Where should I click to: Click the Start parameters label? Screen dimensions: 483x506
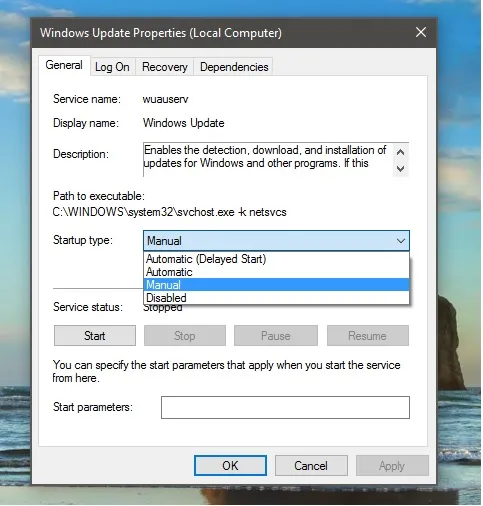(93, 407)
